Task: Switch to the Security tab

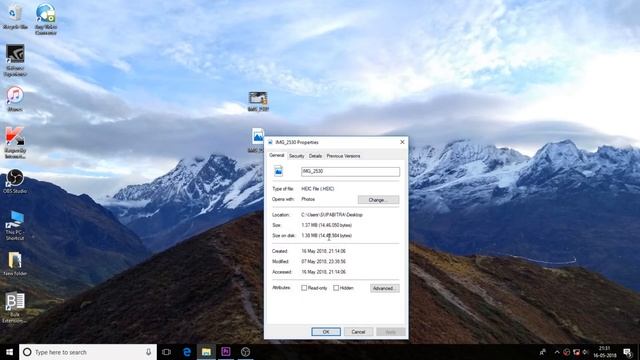Action: (x=296, y=156)
